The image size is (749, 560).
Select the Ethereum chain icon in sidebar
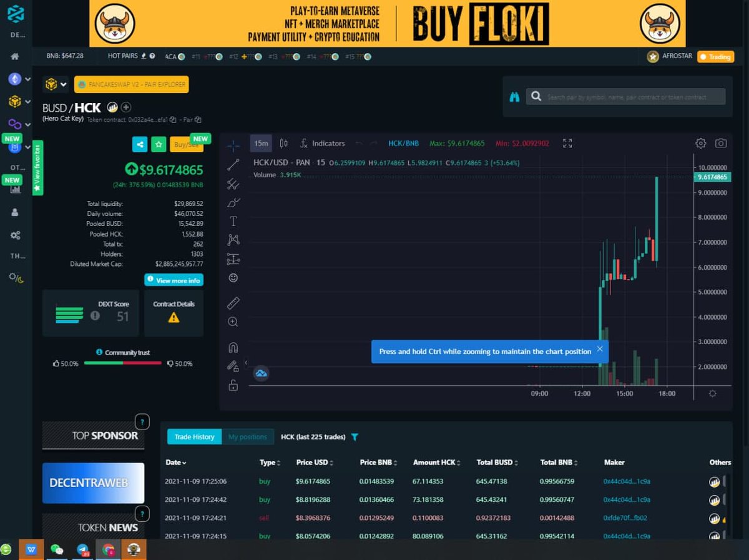pyautogui.click(x=14, y=79)
